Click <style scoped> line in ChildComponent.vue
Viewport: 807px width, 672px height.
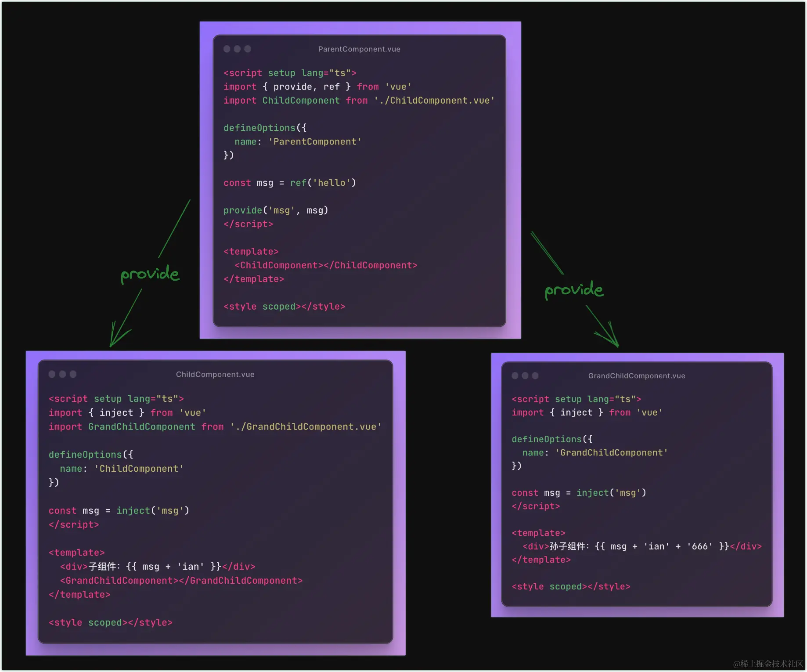pyautogui.click(x=111, y=623)
